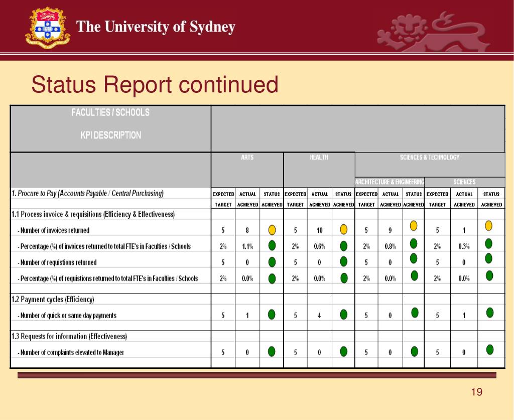Click the 'HEALTH' column group header
514x420 pixels.
(319, 157)
